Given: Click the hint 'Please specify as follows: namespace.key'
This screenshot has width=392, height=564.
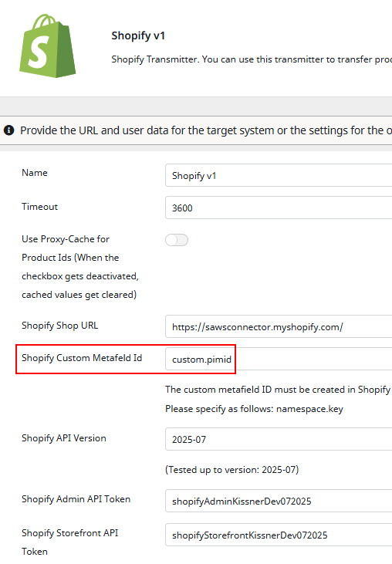Looking at the screenshot, I should click(x=255, y=409).
